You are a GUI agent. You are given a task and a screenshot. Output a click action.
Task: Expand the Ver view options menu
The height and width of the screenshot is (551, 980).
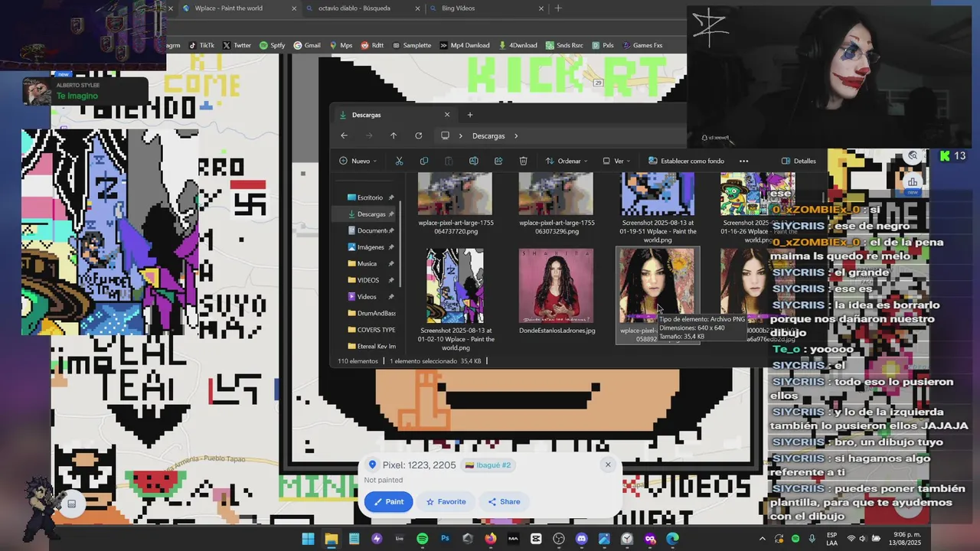coord(617,161)
